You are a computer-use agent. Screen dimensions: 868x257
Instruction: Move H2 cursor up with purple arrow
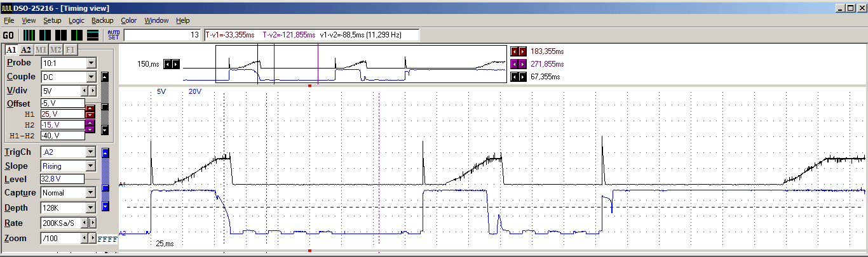click(x=90, y=123)
